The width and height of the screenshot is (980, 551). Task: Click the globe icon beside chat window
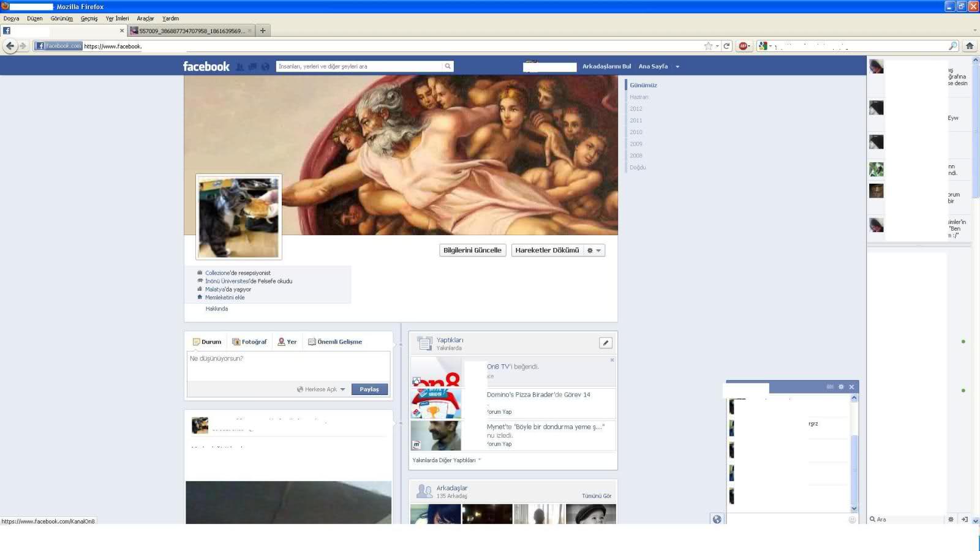[717, 519]
